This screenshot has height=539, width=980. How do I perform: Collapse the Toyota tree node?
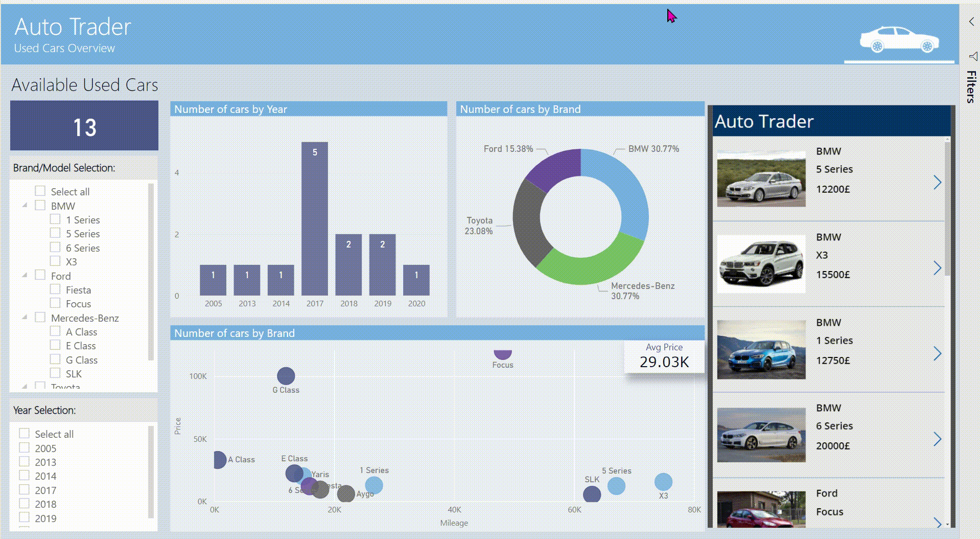[x=25, y=386]
